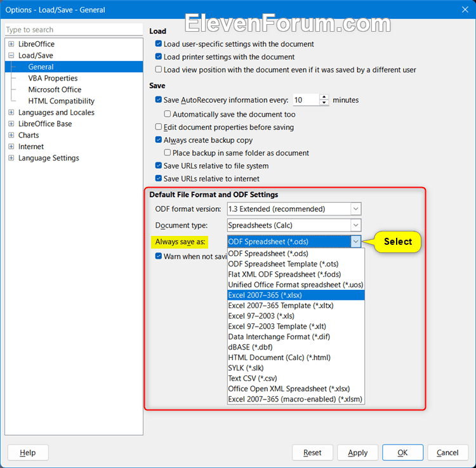Click the Apply button
476x468 pixels.
click(x=357, y=453)
